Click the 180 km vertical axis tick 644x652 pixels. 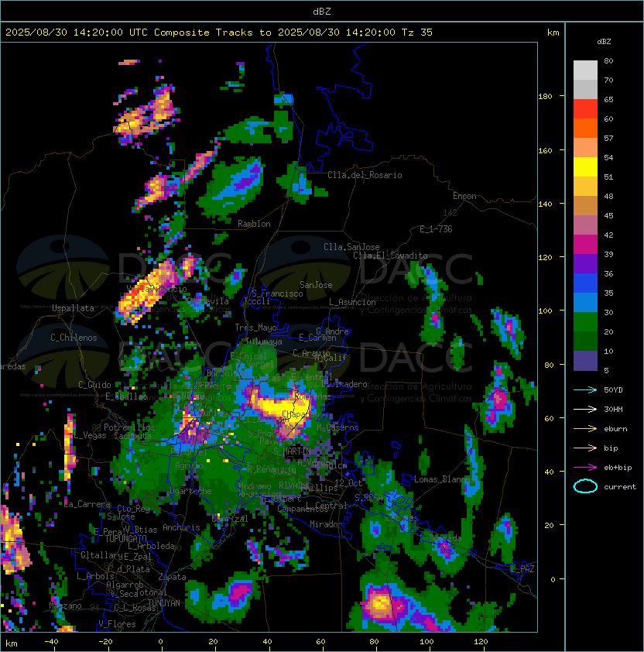545,97
